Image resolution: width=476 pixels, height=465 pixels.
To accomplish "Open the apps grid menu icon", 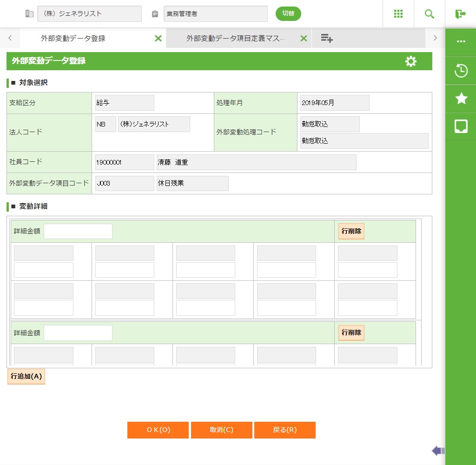I will (x=398, y=14).
